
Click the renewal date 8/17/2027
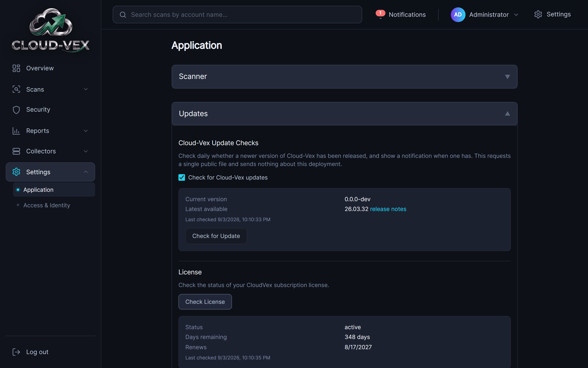[358, 347]
